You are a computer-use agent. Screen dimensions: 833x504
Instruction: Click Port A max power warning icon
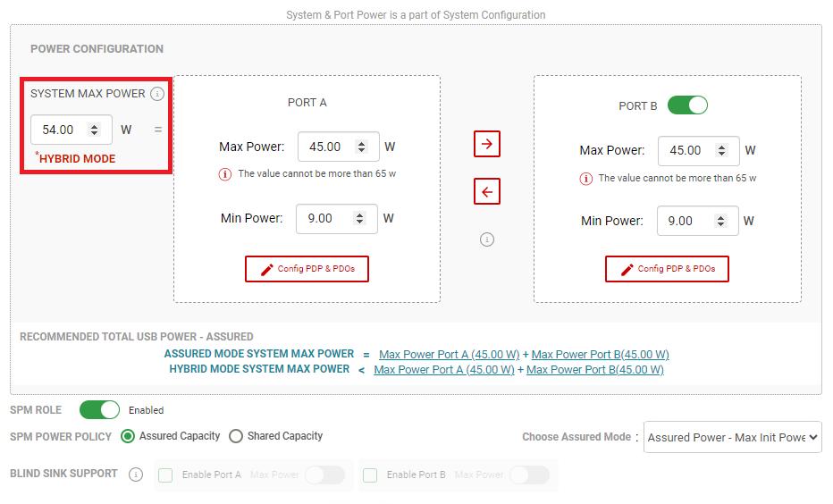pyautogui.click(x=225, y=174)
